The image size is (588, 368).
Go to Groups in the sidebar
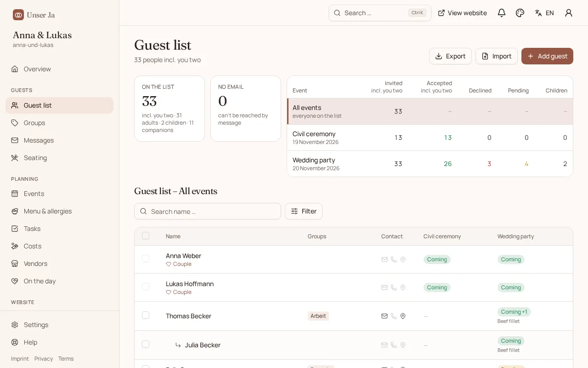pos(60,123)
